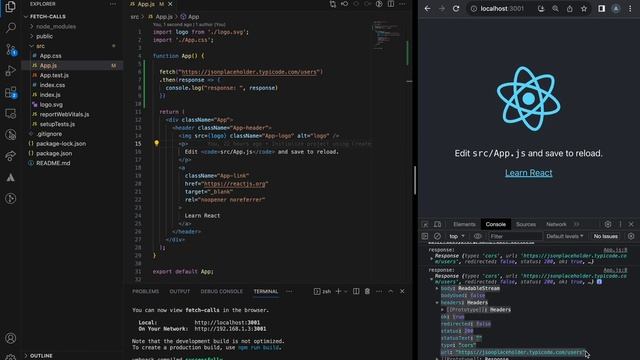This screenshot has width=640, height=360.
Task: Open the editor toolbar More Actions ellipsis
Action: tap(402, 4)
